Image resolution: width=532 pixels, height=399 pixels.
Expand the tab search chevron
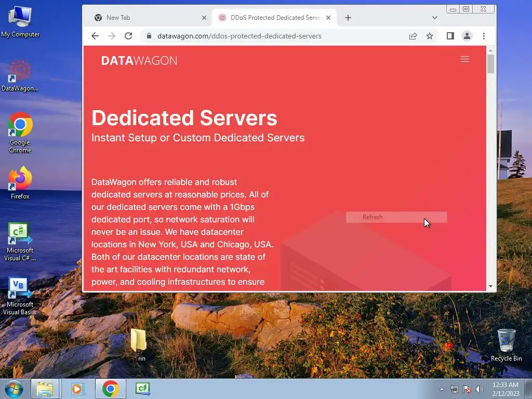pos(435,18)
